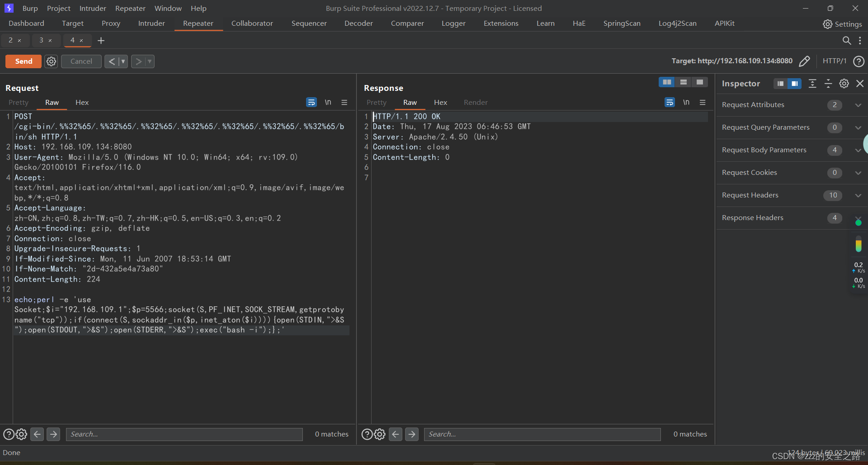Open the Collaborator tab
The height and width of the screenshot is (465, 868).
click(252, 23)
